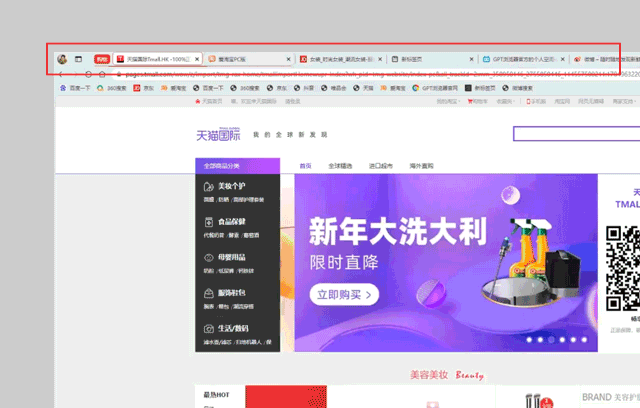
Task: Click the 最热HOT label in beauty section
Action: pos(216,395)
